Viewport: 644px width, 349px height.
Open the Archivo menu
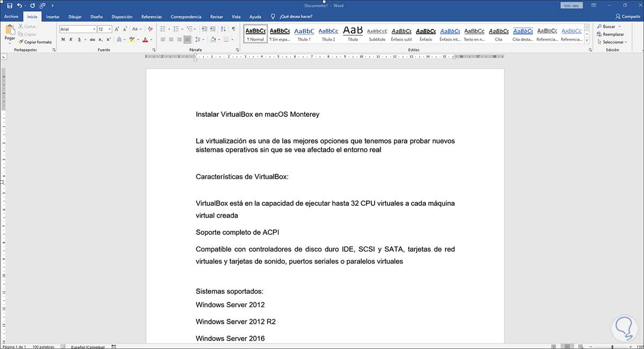11,17
